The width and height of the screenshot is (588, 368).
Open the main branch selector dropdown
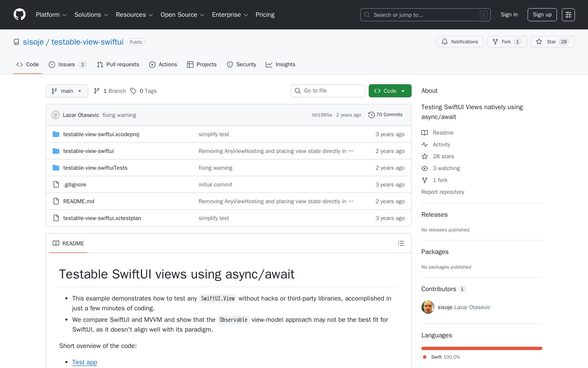point(67,91)
